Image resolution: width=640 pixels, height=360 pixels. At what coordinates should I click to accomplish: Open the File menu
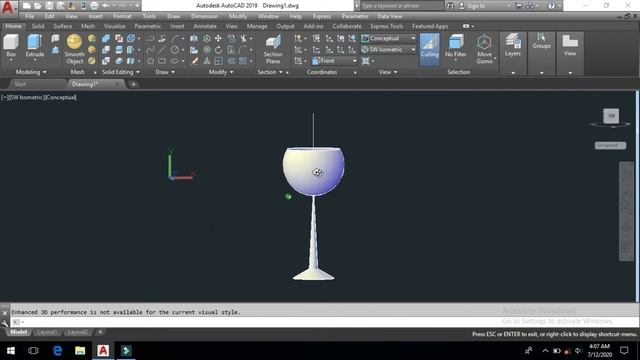click(29, 16)
